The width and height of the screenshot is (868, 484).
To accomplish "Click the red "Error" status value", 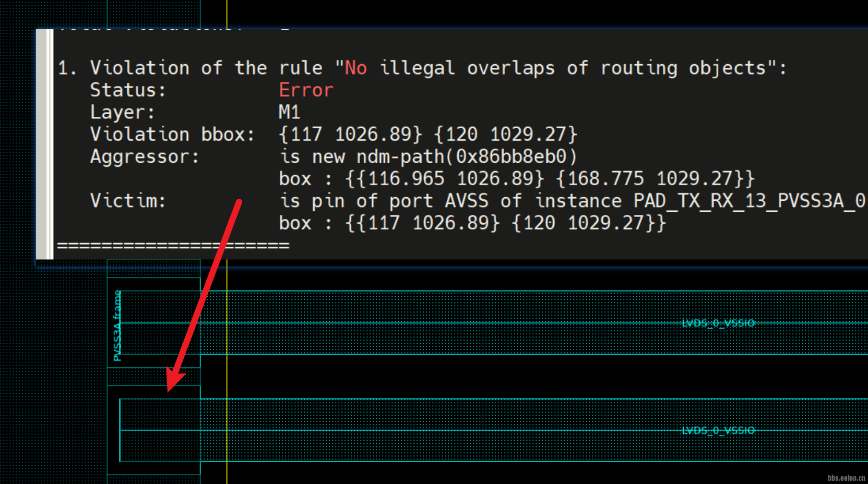I will tap(305, 90).
